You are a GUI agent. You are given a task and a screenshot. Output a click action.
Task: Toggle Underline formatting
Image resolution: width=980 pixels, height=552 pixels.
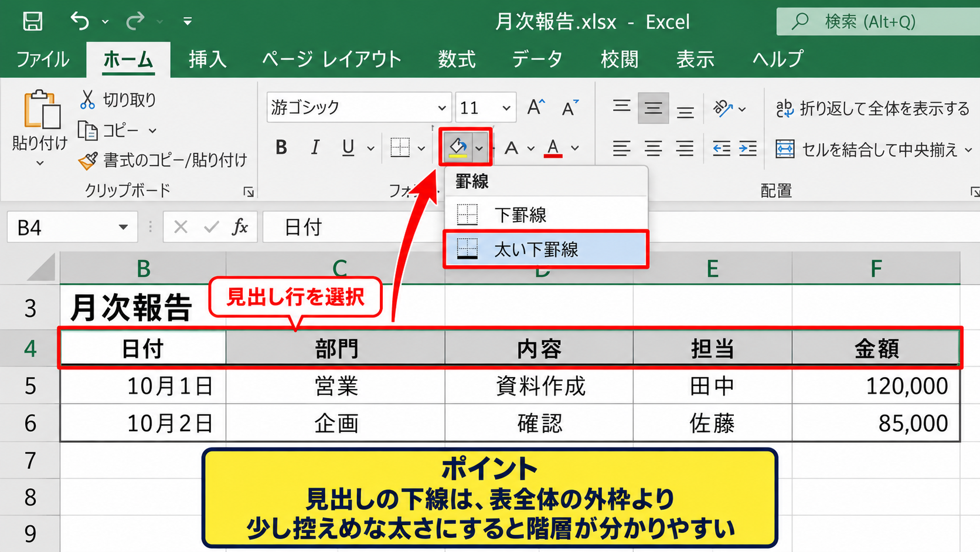point(348,148)
